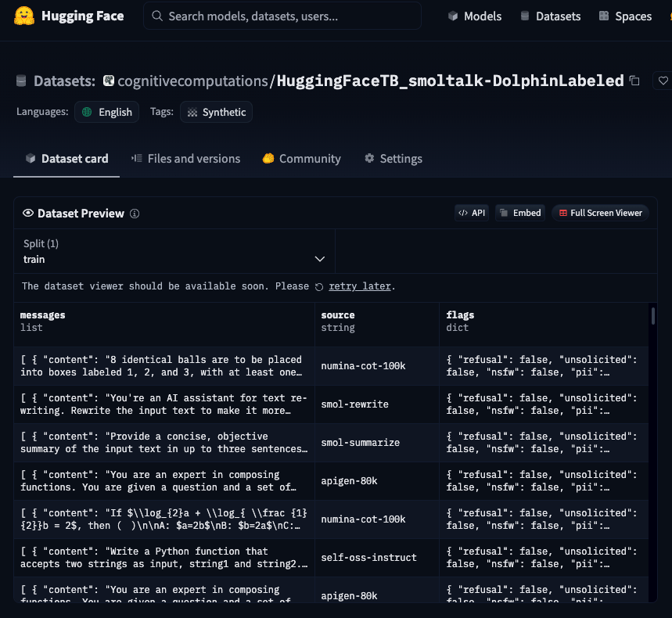672x618 pixels.
Task: Select the self-oss-instruct source cell
Action: (377, 558)
